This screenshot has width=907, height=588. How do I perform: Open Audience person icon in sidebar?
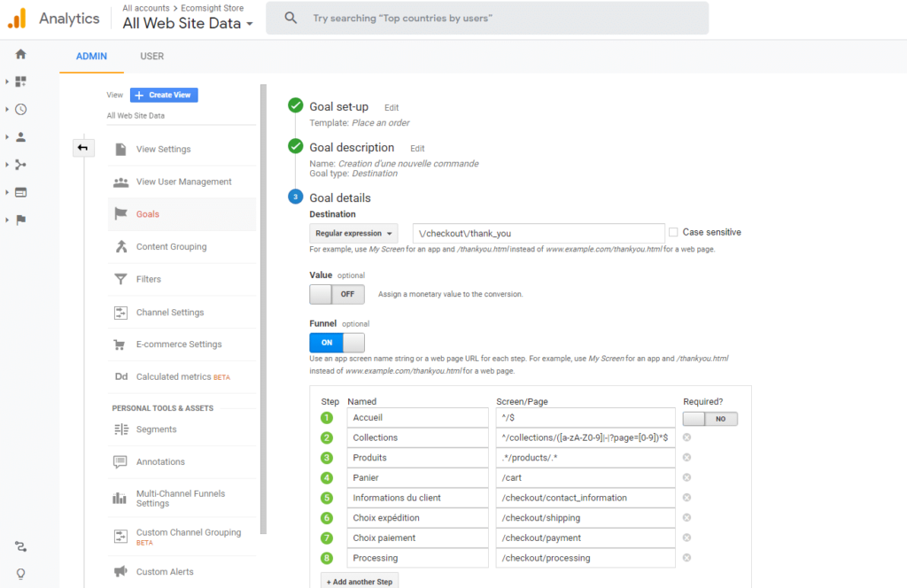(x=21, y=137)
